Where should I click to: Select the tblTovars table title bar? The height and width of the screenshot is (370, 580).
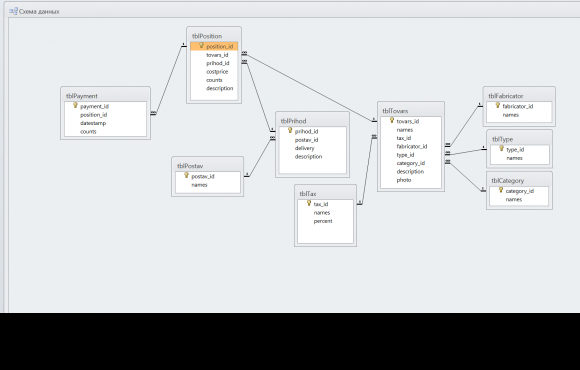coord(411,111)
